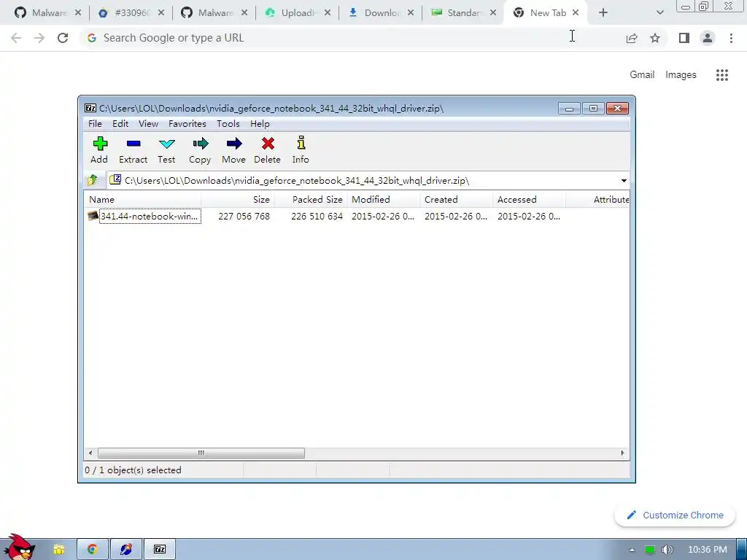Viewport: 747px width, 560px height.
Task: Reload the Chrome page
Action: point(63,38)
